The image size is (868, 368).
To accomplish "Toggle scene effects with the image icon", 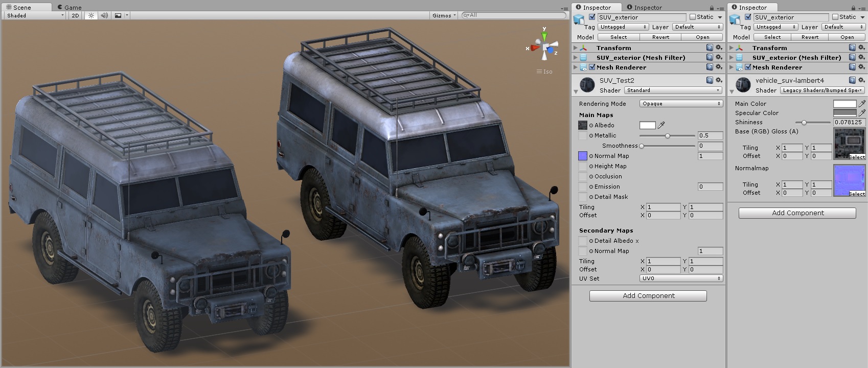I will pyautogui.click(x=118, y=15).
